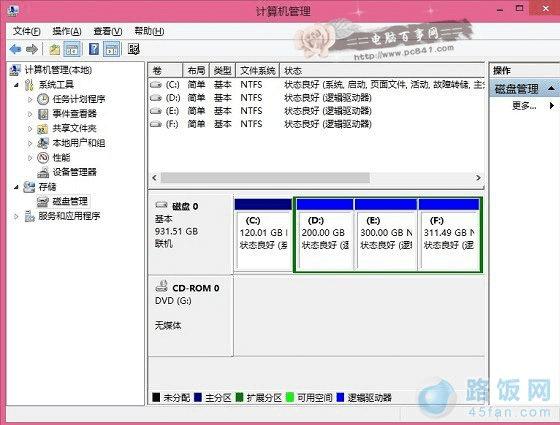Click the System Tools icon
560x425 pixels.
29,85
